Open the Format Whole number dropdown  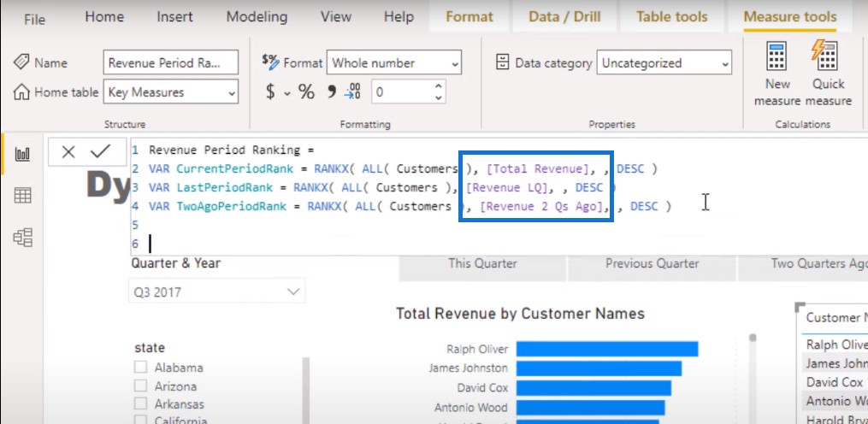[x=393, y=62]
